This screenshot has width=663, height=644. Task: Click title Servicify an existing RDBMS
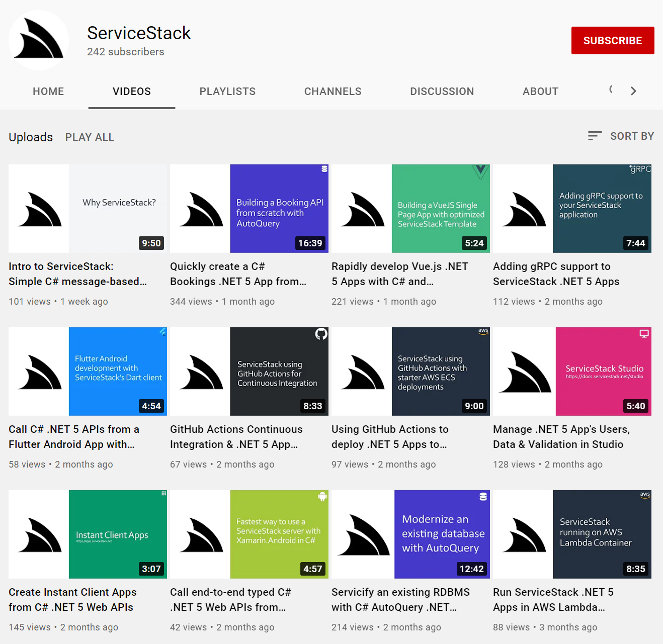pos(401,600)
